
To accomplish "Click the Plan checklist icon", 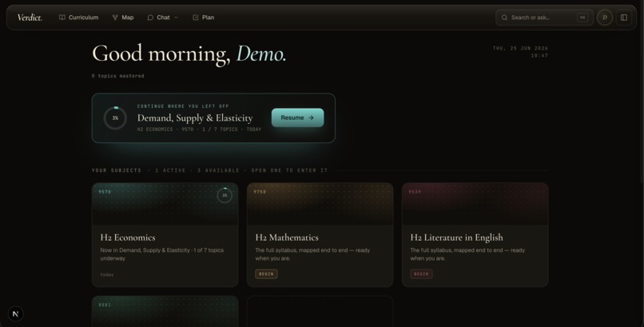I will (196, 18).
